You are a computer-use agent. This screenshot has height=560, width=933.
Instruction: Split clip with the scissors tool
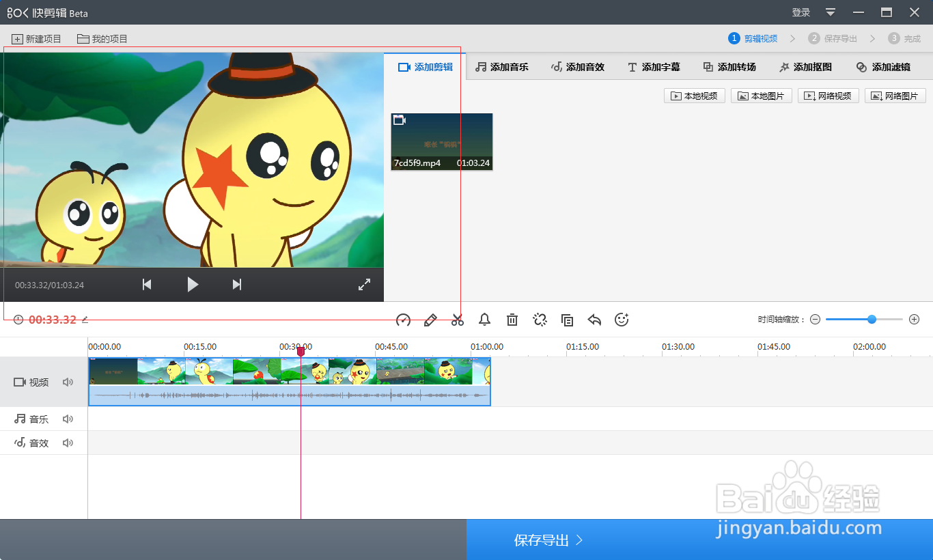pos(458,320)
